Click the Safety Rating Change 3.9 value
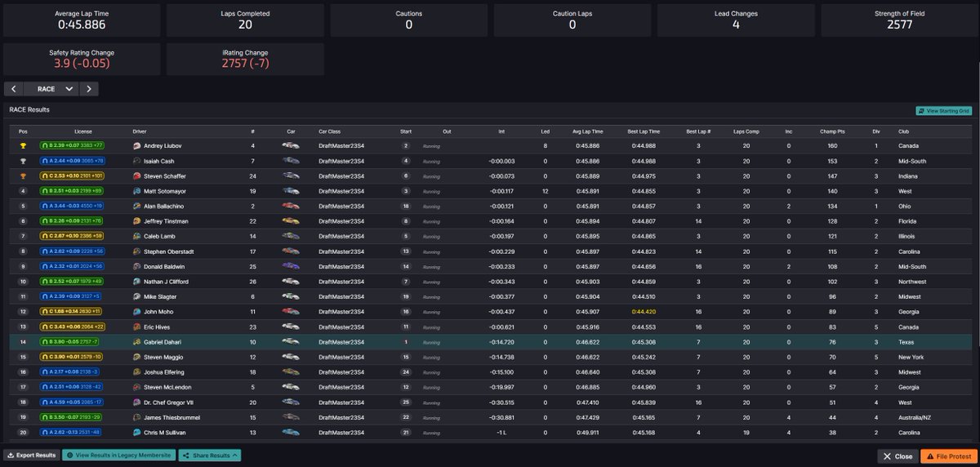980x467 pixels. coord(82,64)
